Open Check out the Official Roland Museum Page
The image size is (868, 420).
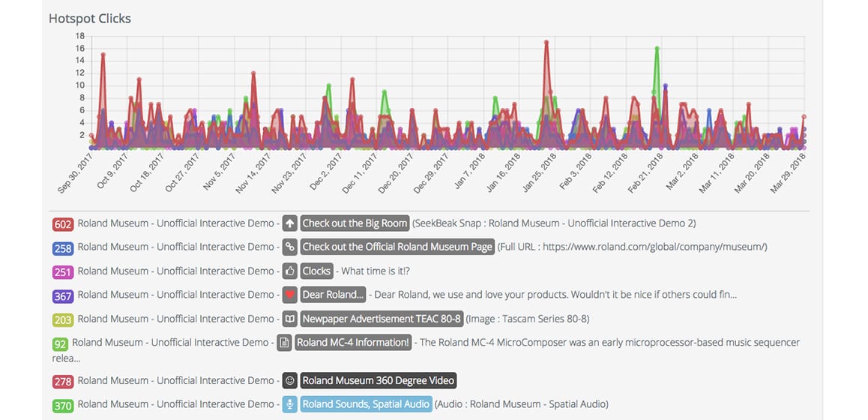pos(397,247)
